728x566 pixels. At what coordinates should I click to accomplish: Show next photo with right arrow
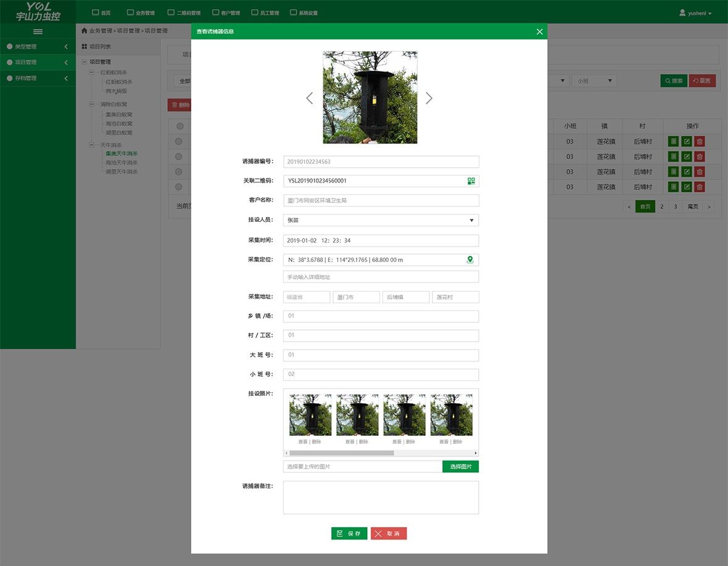pos(429,98)
